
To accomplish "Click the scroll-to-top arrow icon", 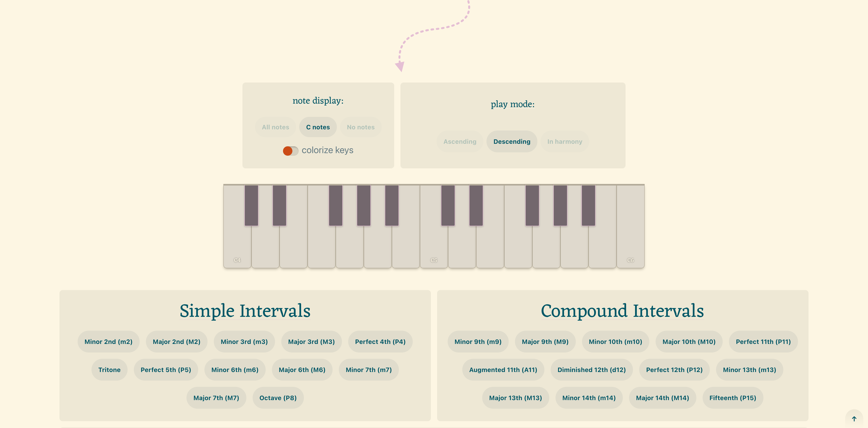I will click(x=854, y=419).
